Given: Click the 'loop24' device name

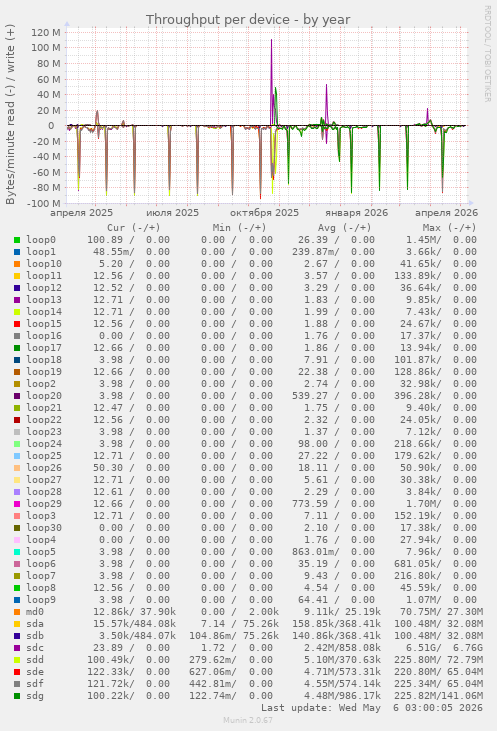Looking at the screenshot, I should coord(44,444).
